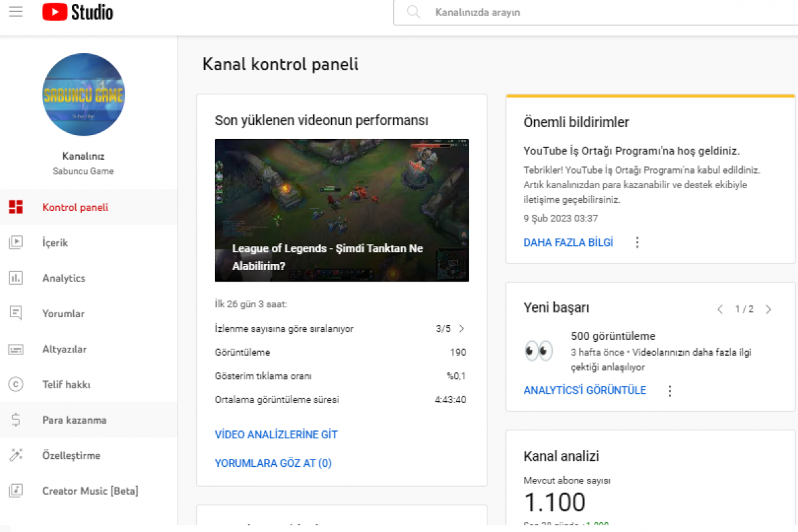The width and height of the screenshot is (798, 532).
Task: Click the click-through rate value %0,1
Action: coord(456,376)
